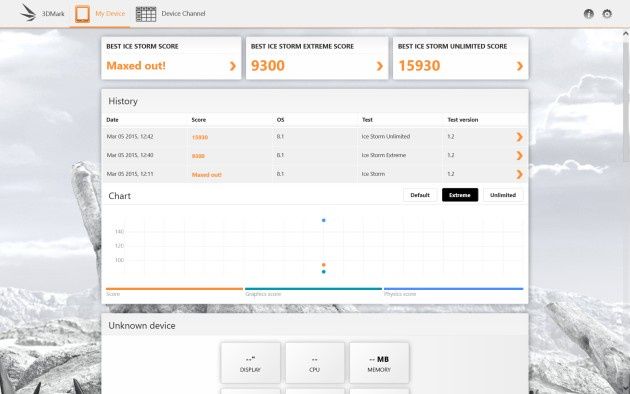This screenshot has width=630, height=394.
Task: Click the orange Score legend bar
Action: point(174,289)
